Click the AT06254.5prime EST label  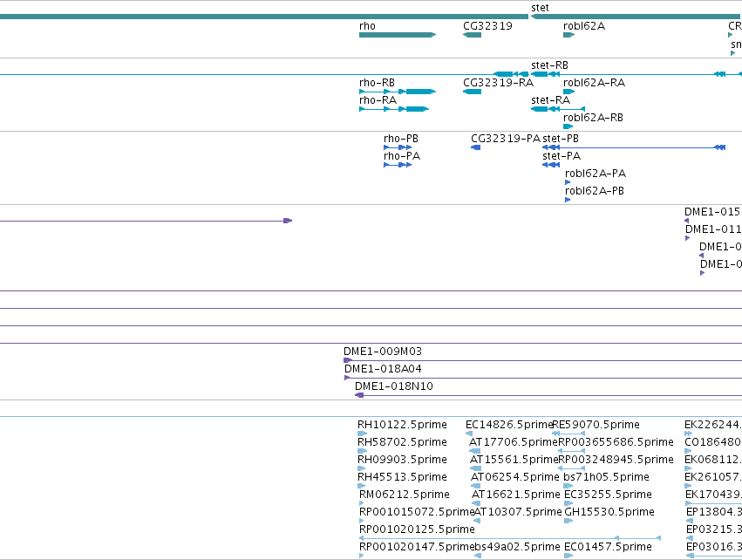(514, 477)
